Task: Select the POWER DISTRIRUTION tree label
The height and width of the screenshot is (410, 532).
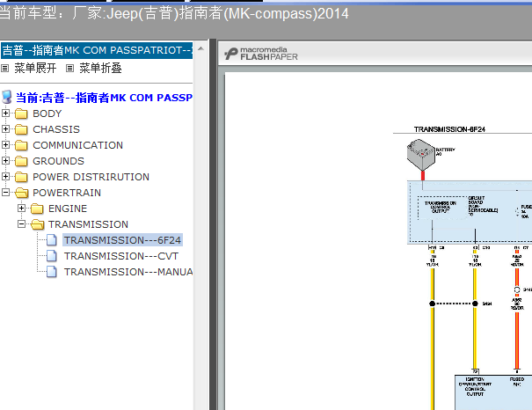Action: (x=91, y=177)
